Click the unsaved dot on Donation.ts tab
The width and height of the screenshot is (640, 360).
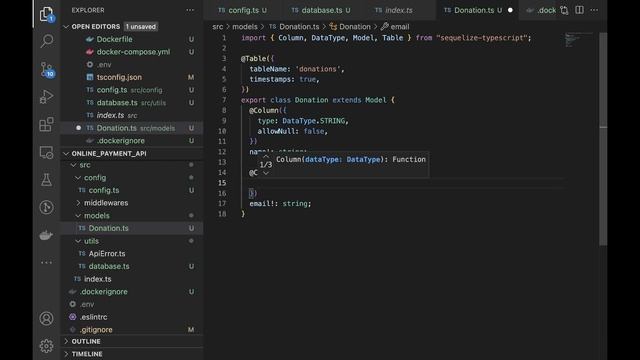click(x=510, y=10)
